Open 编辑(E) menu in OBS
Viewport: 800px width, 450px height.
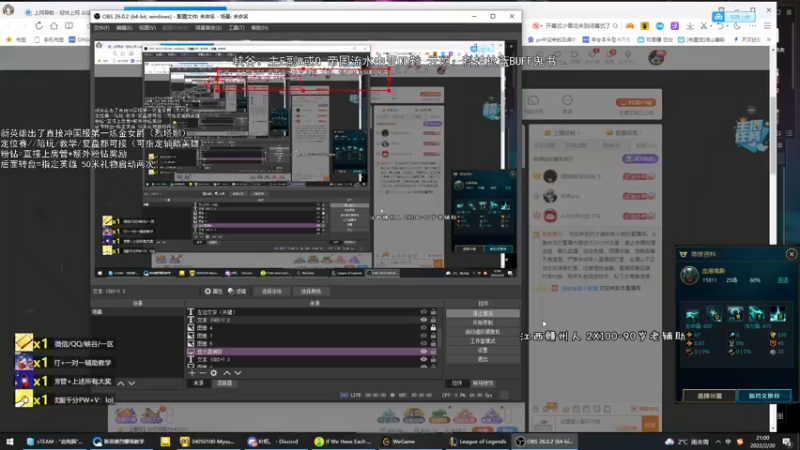click(x=124, y=28)
